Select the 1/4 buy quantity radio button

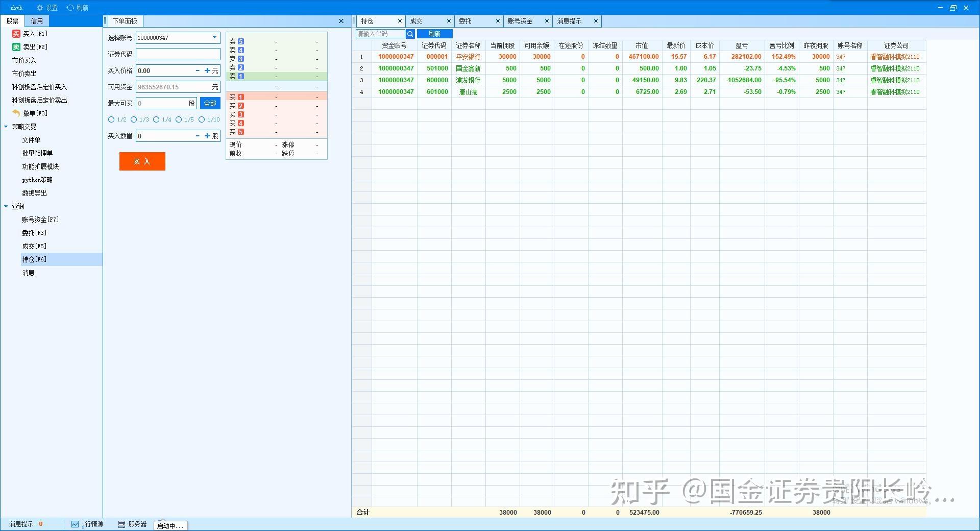(157, 119)
